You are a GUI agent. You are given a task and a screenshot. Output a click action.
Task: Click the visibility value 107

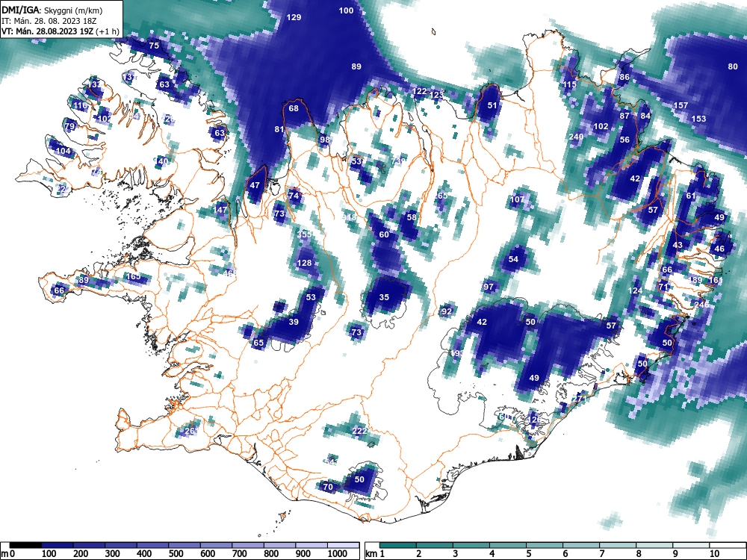click(518, 199)
